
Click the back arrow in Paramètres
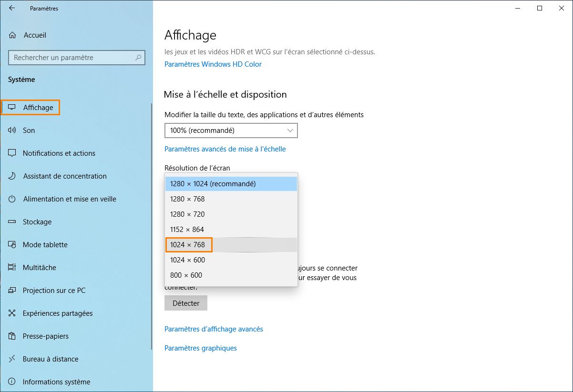tap(11, 8)
